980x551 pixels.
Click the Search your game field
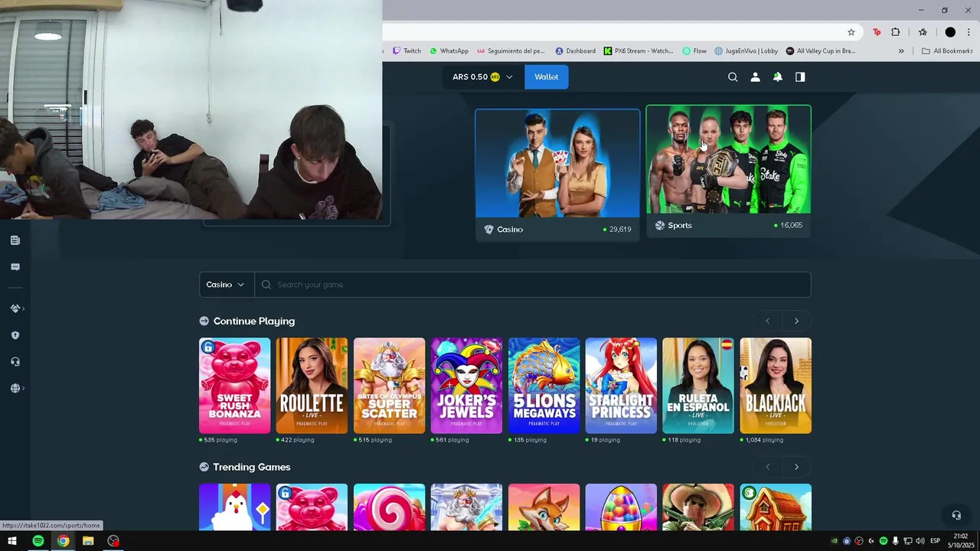pos(533,285)
